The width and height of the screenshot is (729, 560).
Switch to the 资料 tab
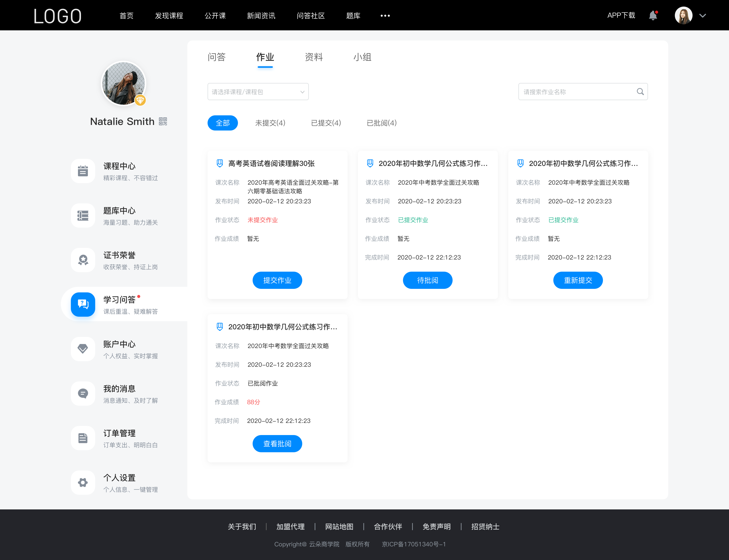pyautogui.click(x=314, y=57)
